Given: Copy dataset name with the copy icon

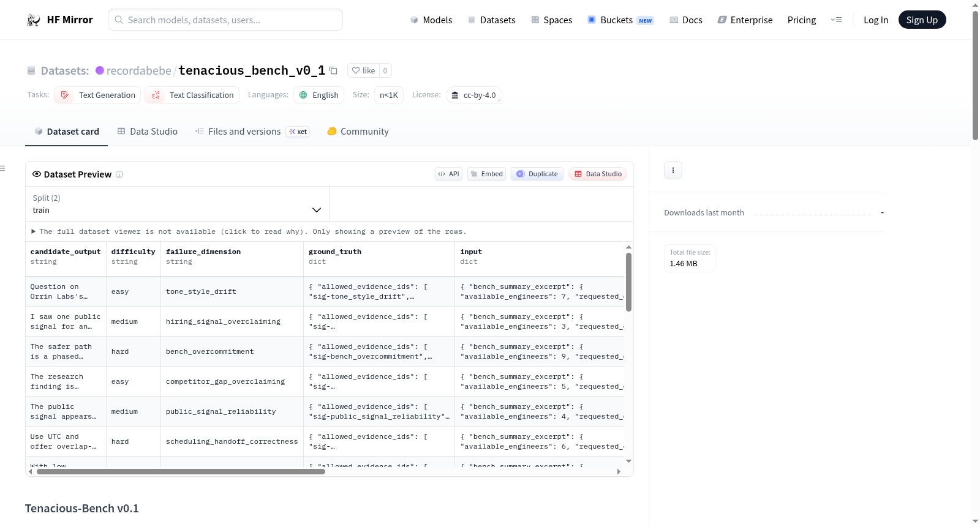Looking at the screenshot, I should pos(333,70).
